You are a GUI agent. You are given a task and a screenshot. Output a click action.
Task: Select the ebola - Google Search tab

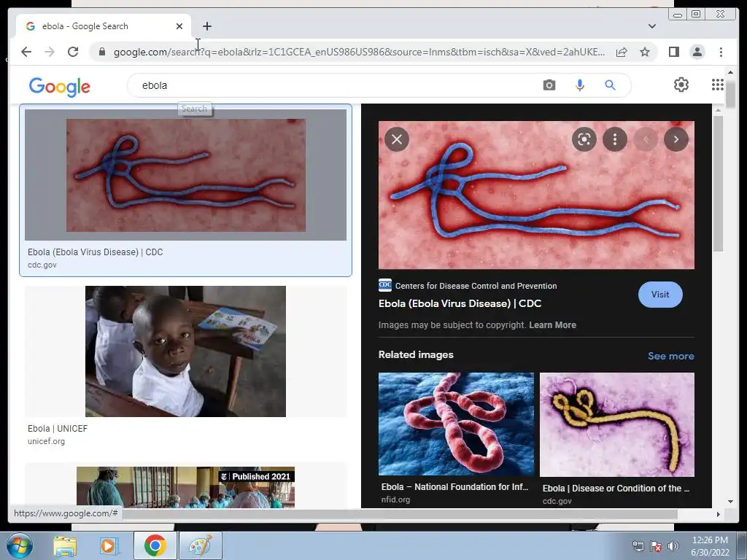(104, 26)
